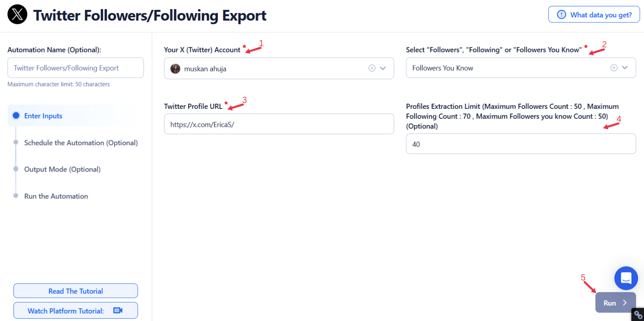Click the Twitter Profile URL field
Screen dimensions: 644x321
coord(279,124)
